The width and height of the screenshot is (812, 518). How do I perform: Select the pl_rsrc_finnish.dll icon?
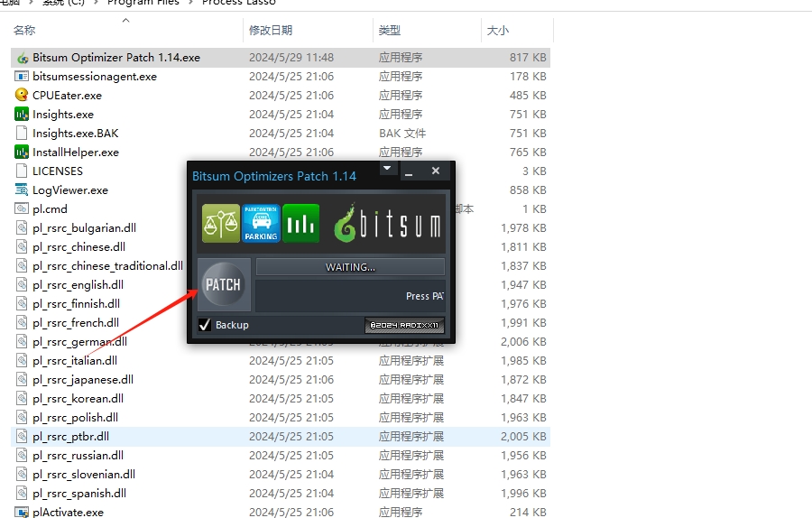(x=22, y=303)
